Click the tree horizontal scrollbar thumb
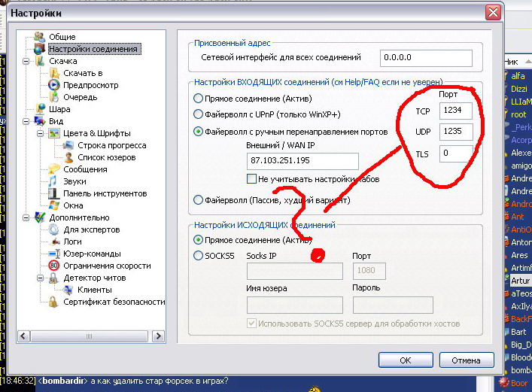This screenshot has width=532, height=392. [x=89, y=336]
